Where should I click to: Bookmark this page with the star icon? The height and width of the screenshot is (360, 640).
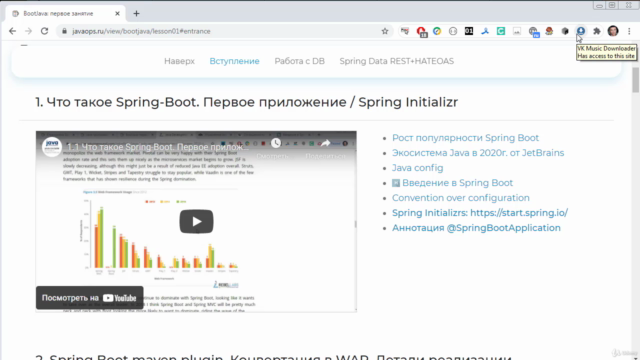pyautogui.click(x=384, y=31)
